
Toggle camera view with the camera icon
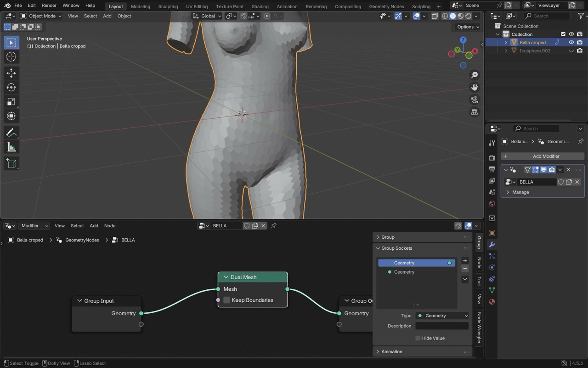(475, 100)
